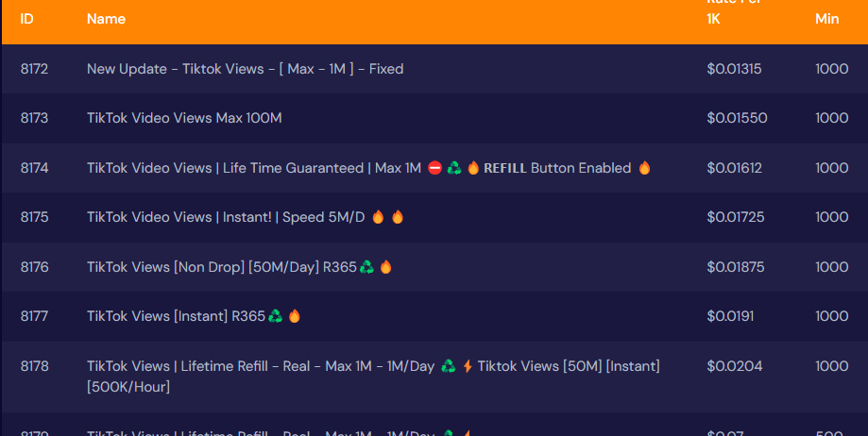The height and width of the screenshot is (436, 868).
Task: Click the rate $0.01725
Action: (x=735, y=217)
